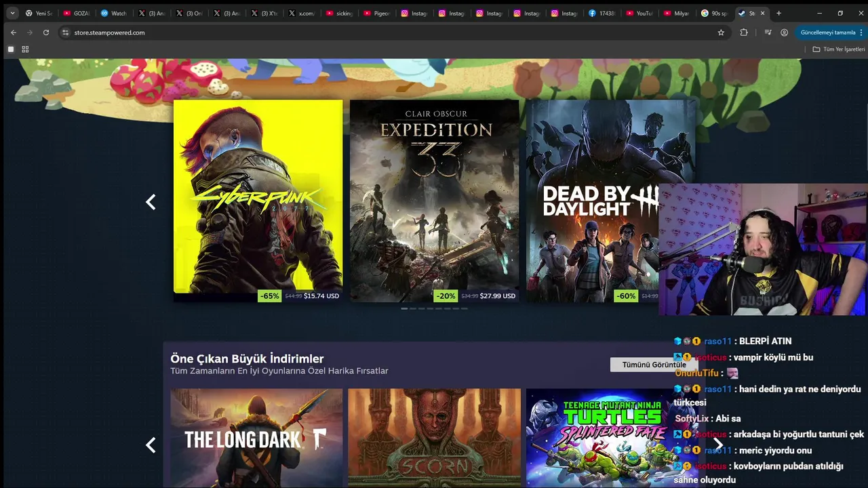Open the Clair Obscur Expedition 33 card
868x488 pixels.
click(434, 201)
